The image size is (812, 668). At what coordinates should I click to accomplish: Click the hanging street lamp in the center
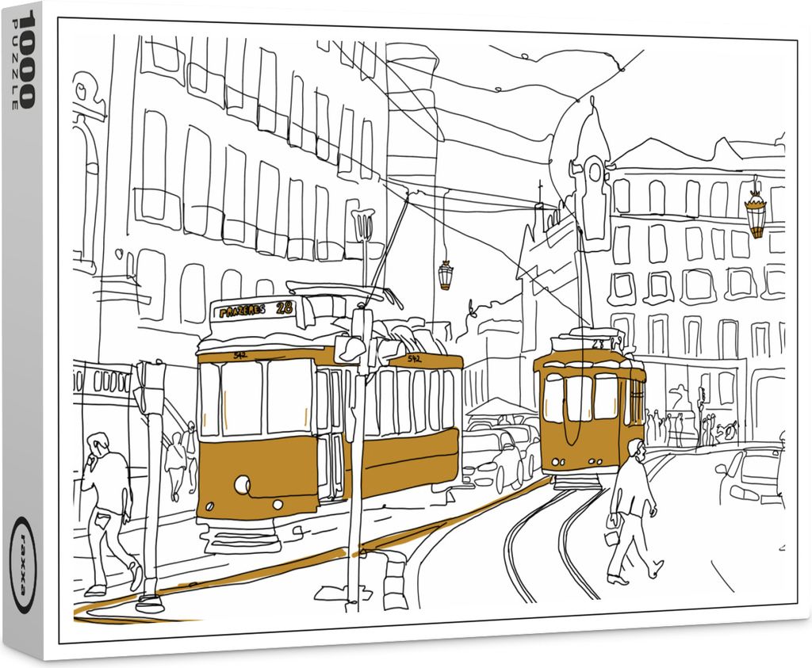point(446,275)
